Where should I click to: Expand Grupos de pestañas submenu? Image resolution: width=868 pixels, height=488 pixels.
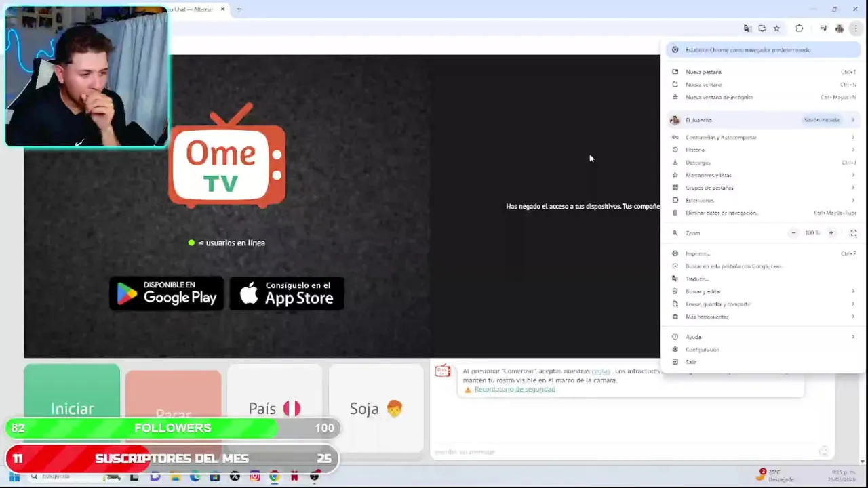(764, 188)
